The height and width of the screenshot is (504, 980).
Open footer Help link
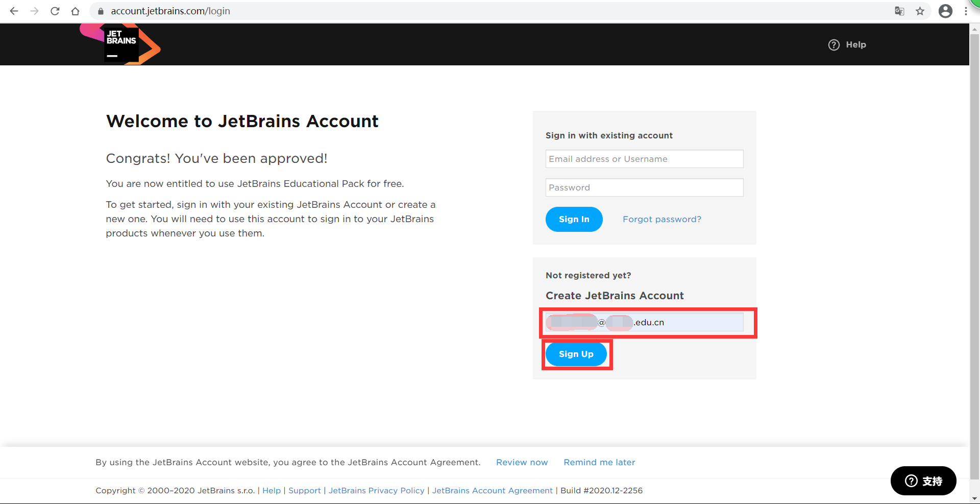click(272, 490)
